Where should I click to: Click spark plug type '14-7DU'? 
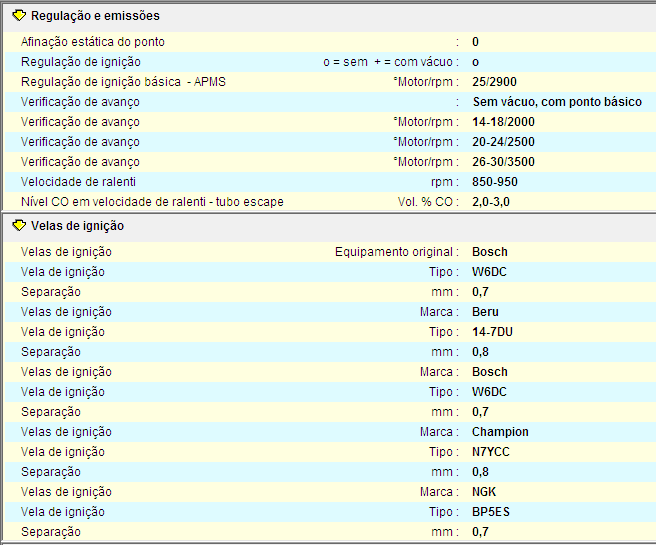tap(492, 332)
